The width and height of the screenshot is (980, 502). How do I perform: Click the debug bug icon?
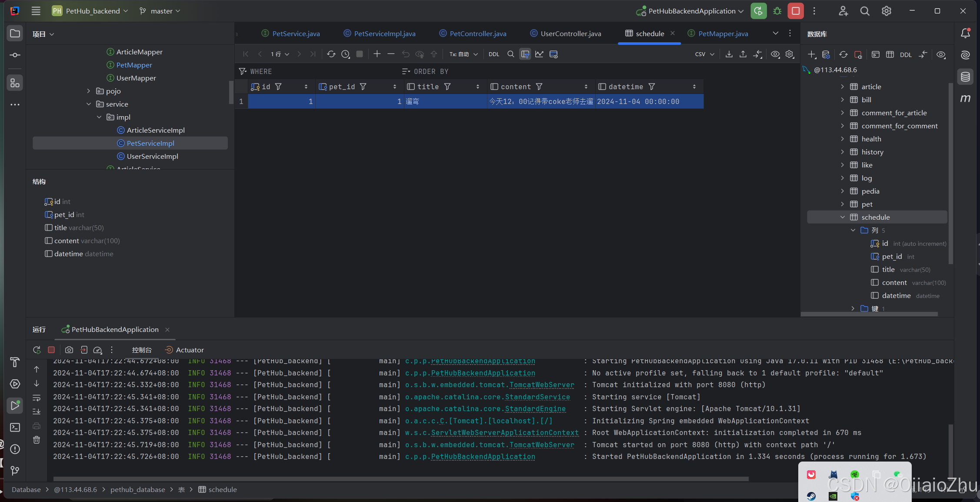777,11
